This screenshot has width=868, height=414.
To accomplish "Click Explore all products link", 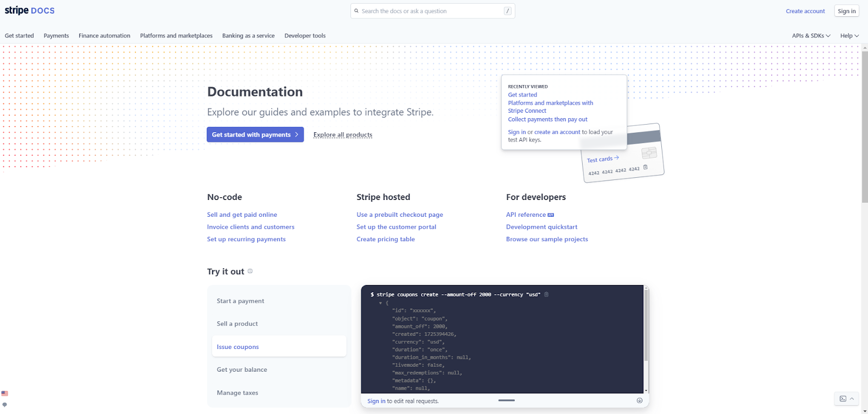I will (x=343, y=134).
